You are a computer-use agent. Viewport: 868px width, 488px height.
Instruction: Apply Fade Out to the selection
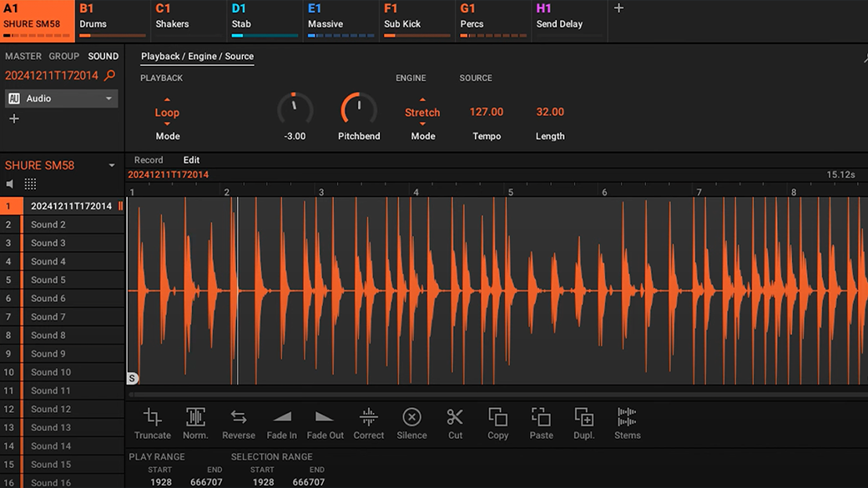click(325, 417)
